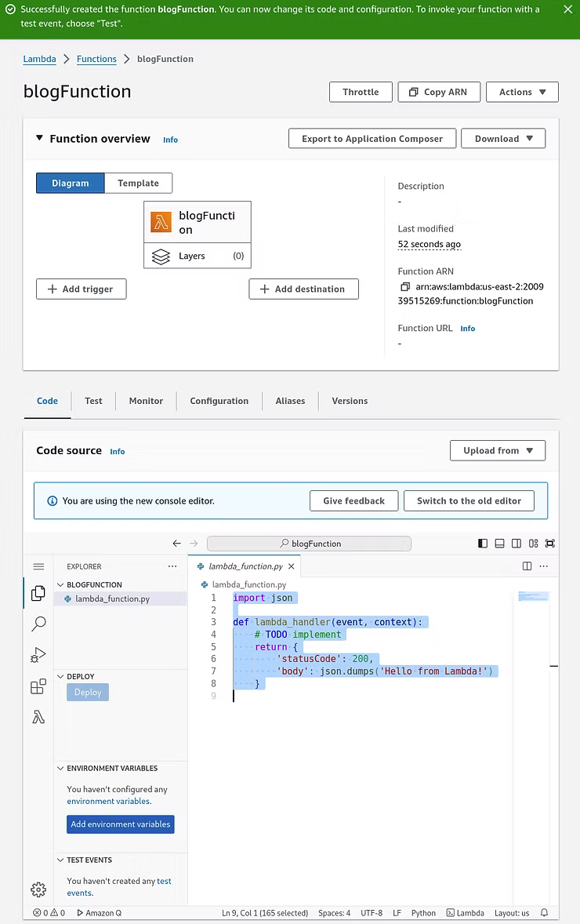Image resolution: width=580 pixels, height=924 pixels.
Task: Open the notifications bell in status bar
Action: tap(544, 913)
